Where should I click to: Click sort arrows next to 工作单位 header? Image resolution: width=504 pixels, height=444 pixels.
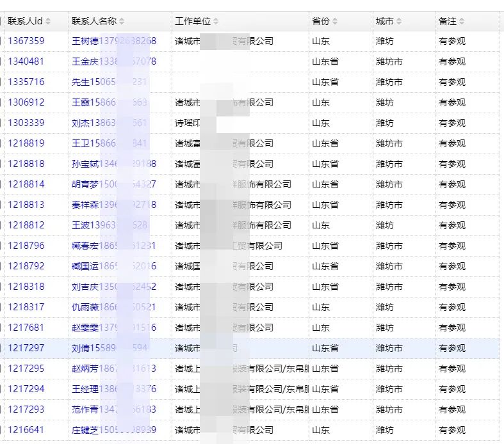(x=216, y=21)
